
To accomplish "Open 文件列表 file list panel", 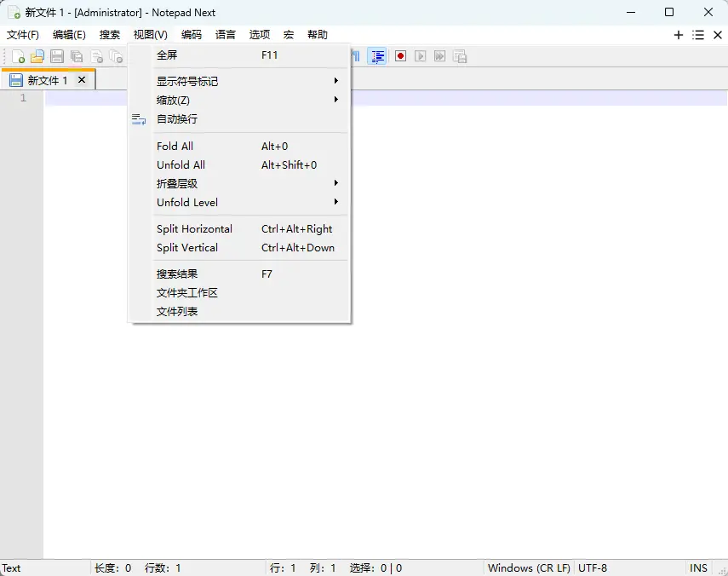I will tap(239, 311).
